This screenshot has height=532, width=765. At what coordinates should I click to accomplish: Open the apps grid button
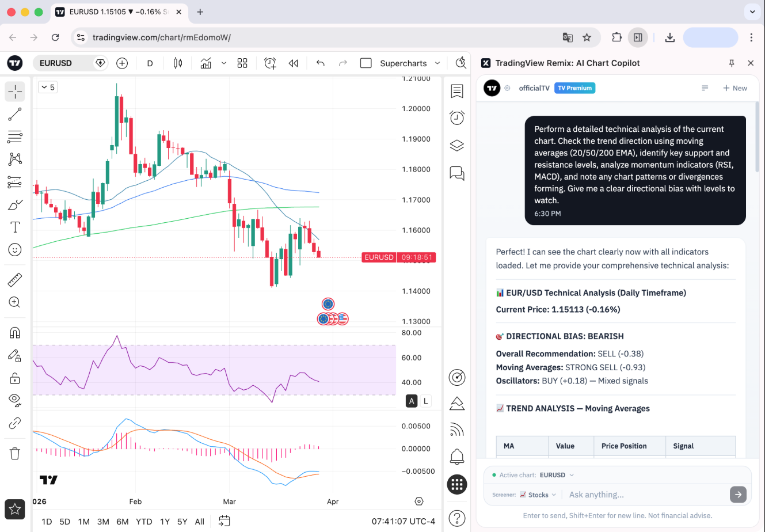pyautogui.click(x=457, y=484)
